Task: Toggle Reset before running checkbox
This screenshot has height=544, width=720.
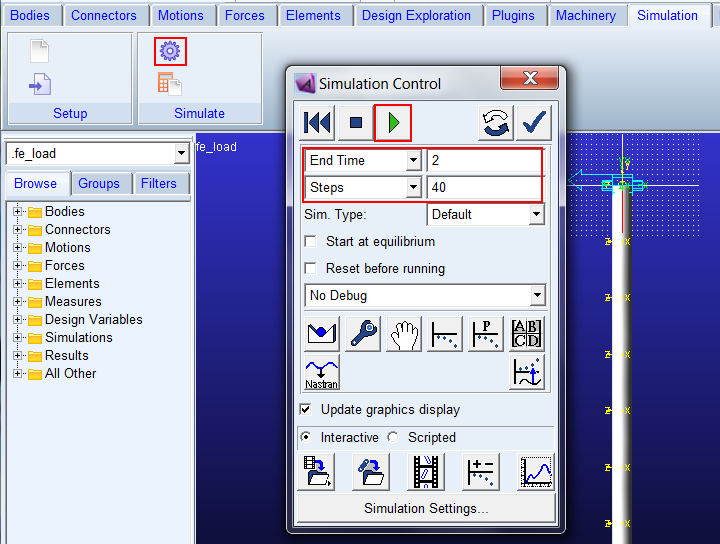Action: click(x=311, y=268)
